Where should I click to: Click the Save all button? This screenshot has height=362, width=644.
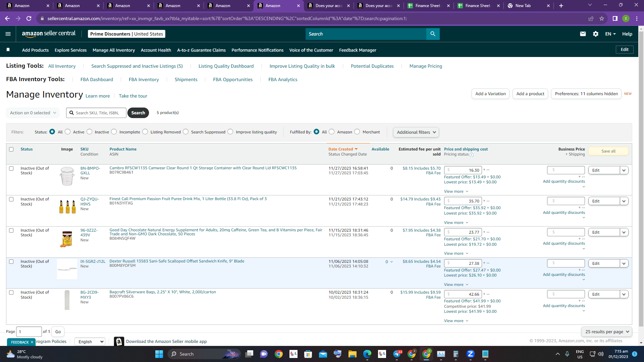click(608, 151)
